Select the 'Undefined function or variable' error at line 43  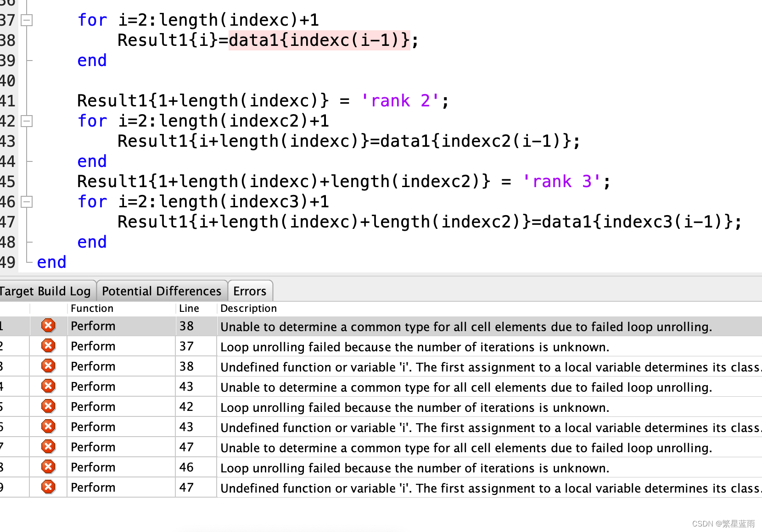pyautogui.click(x=489, y=427)
